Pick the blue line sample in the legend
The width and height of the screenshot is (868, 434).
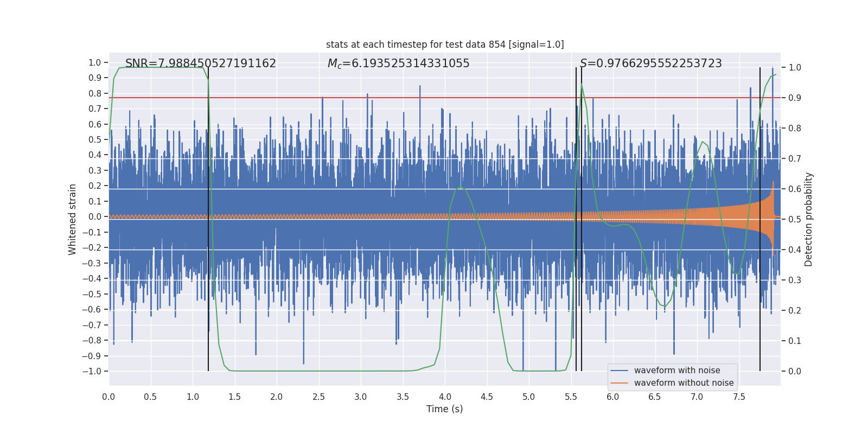620,371
